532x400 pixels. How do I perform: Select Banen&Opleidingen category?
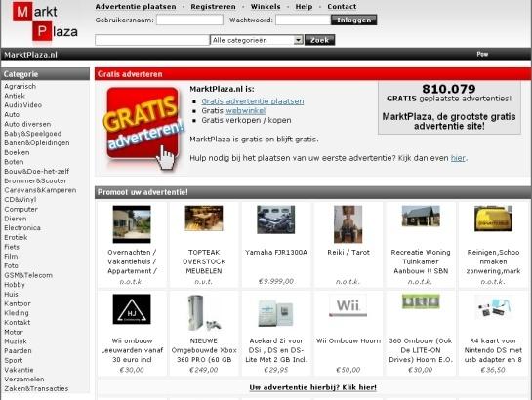tap(37, 143)
